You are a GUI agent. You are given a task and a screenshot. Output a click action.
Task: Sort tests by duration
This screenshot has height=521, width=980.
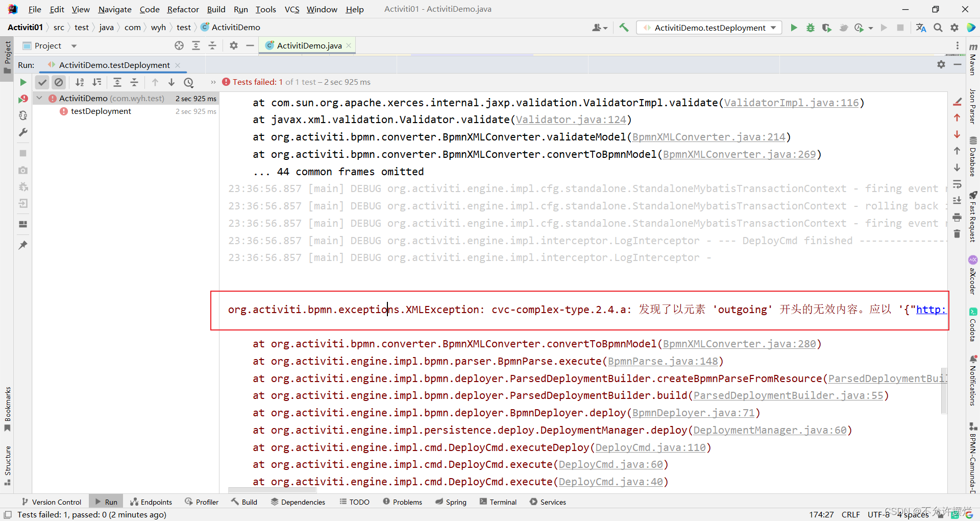tap(96, 82)
